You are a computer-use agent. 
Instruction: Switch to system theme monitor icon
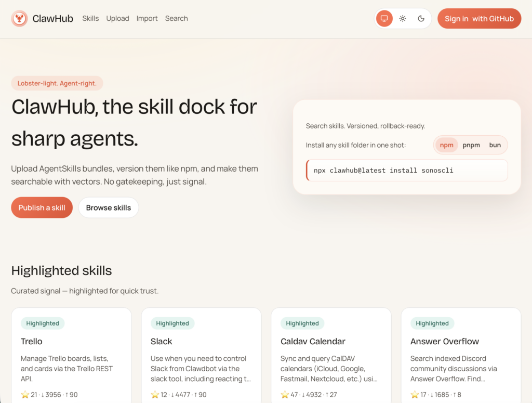pos(384,18)
